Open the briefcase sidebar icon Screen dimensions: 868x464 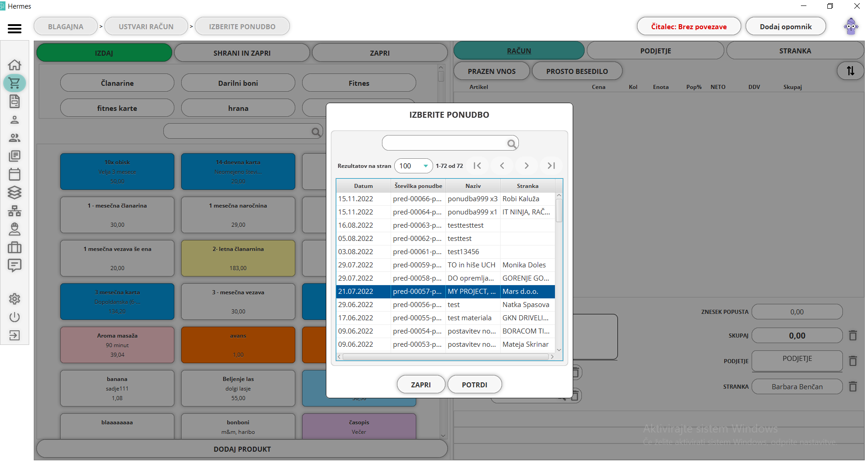[15, 247]
